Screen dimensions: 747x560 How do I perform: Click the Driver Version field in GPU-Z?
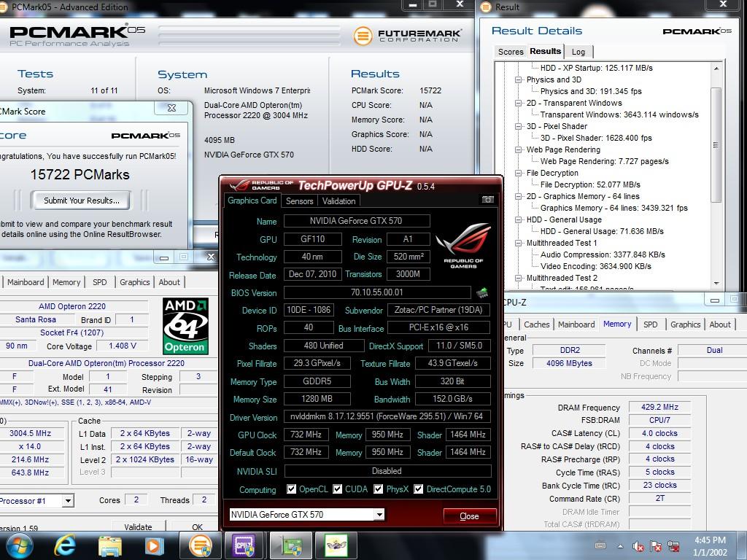click(x=387, y=416)
